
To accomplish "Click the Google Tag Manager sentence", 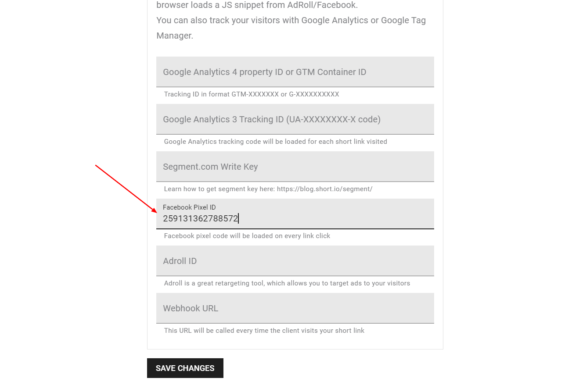I will click(291, 28).
